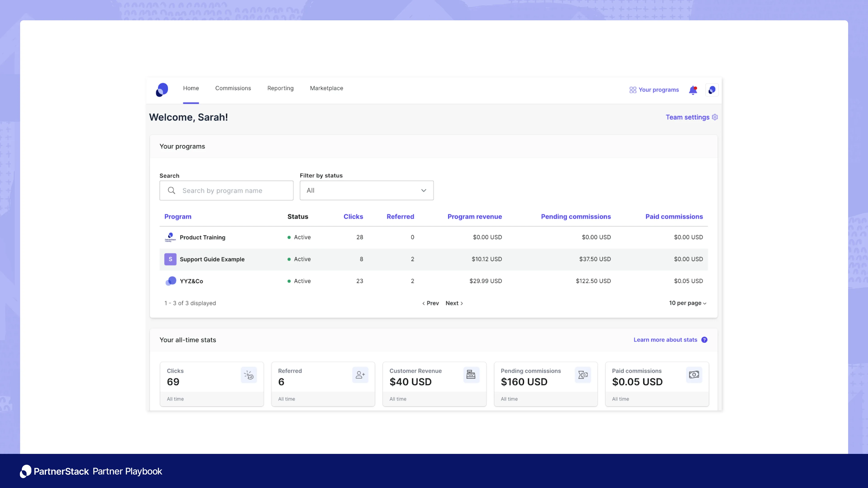The height and width of the screenshot is (488, 868).
Task: Click the Next pagination button
Action: click(x=454, y=303)
